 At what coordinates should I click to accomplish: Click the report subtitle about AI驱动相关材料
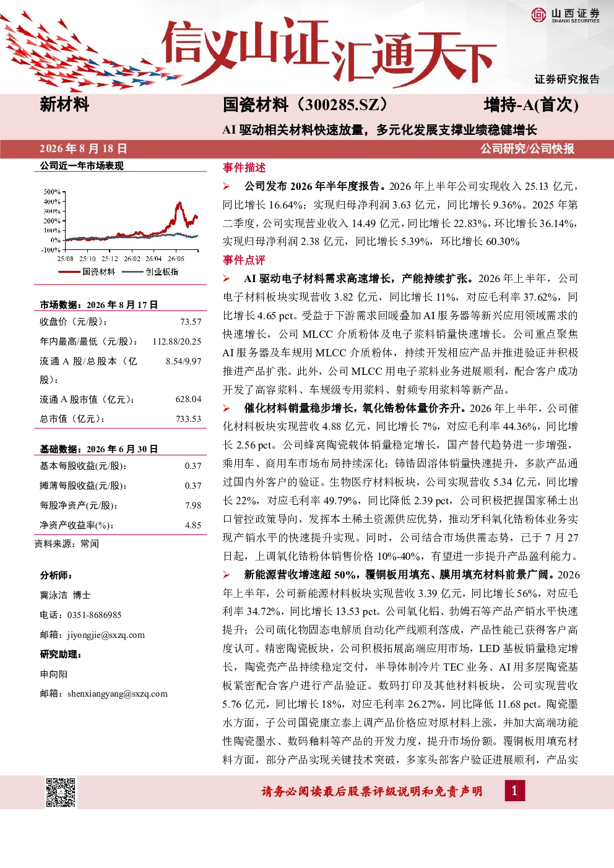(379, 130)
